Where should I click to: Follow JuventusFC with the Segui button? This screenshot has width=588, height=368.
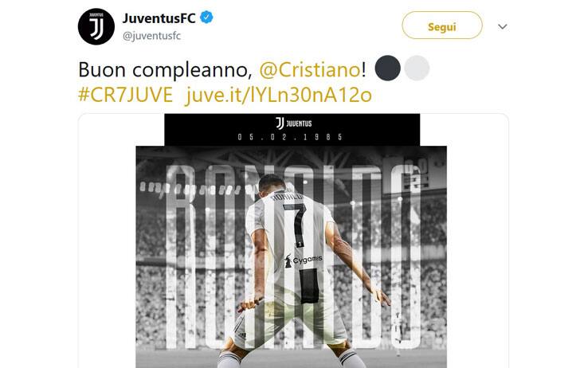tap(442, 25)
